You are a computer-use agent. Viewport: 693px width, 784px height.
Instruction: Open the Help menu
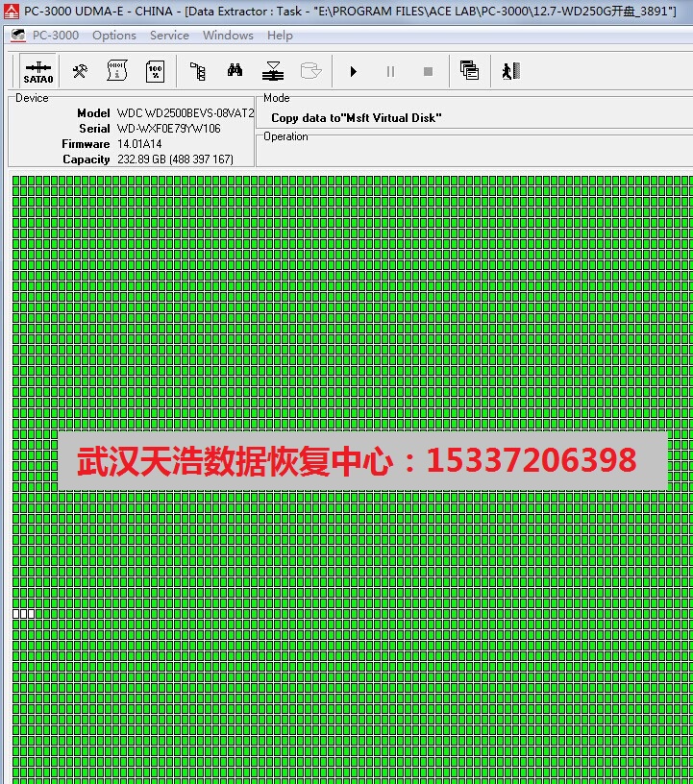pos(280,36)
